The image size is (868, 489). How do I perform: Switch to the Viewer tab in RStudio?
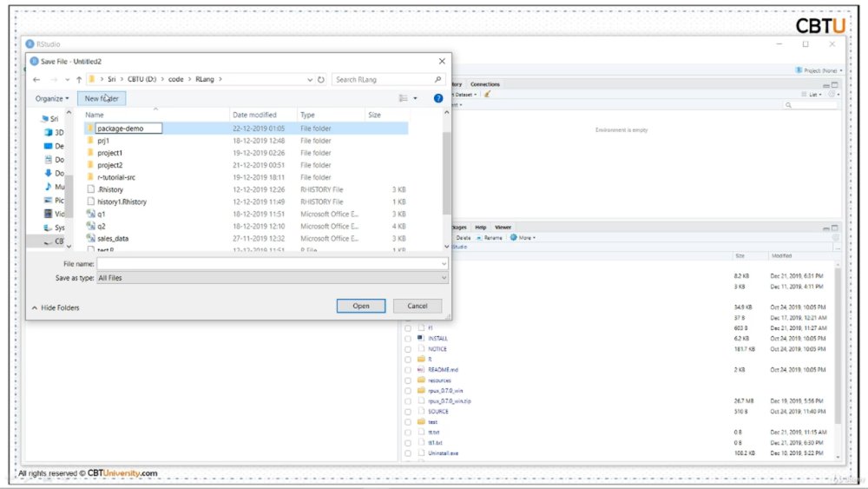pyautogui.click(x=503, y=227)
